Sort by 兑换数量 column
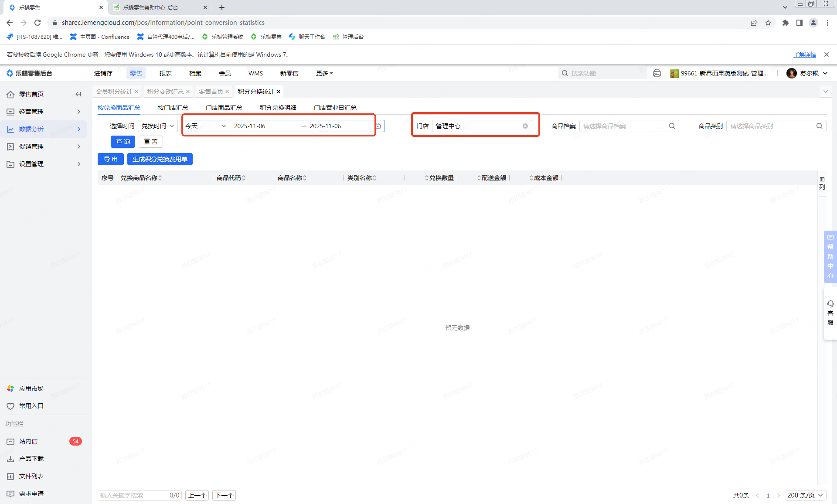 [x=439, y=178]
